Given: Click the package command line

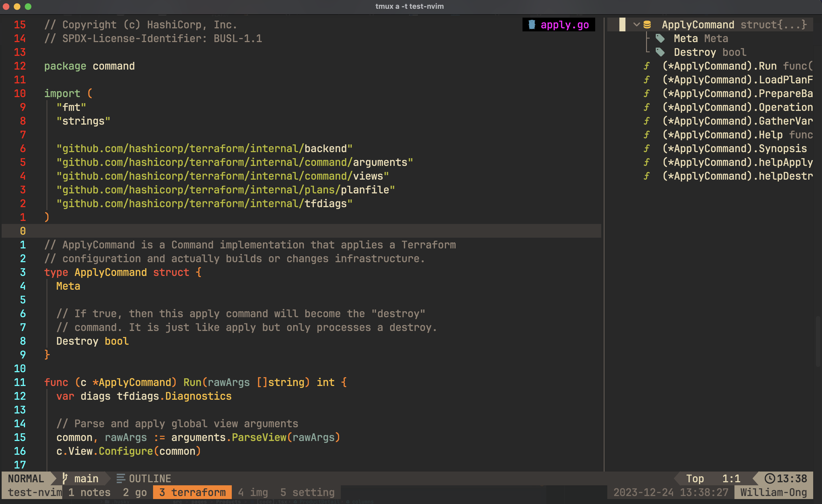Looking at the screenshot, I should [x=89, y=66].
